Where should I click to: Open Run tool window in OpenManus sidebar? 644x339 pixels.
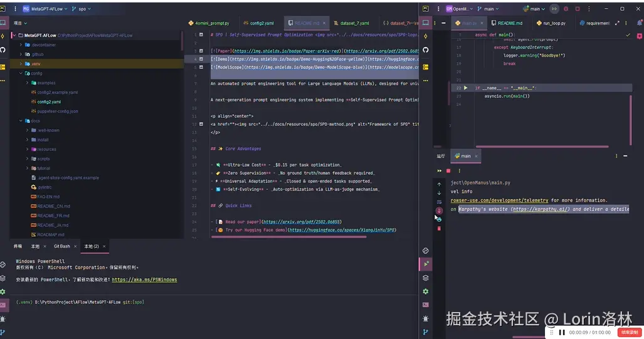pos(426,264)
